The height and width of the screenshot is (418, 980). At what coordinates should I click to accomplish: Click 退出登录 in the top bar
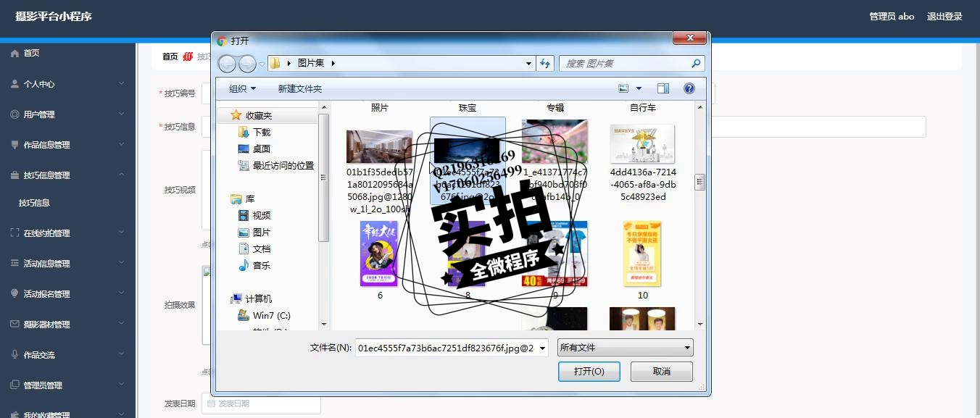point(944,16)
